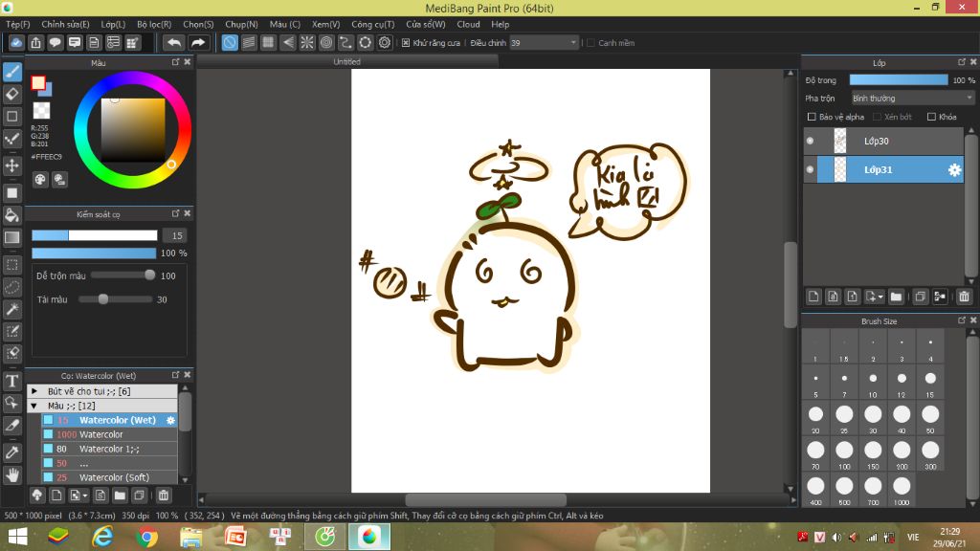
Task: Open the Lớp(L) menu
Action: (x=113, y=24)
